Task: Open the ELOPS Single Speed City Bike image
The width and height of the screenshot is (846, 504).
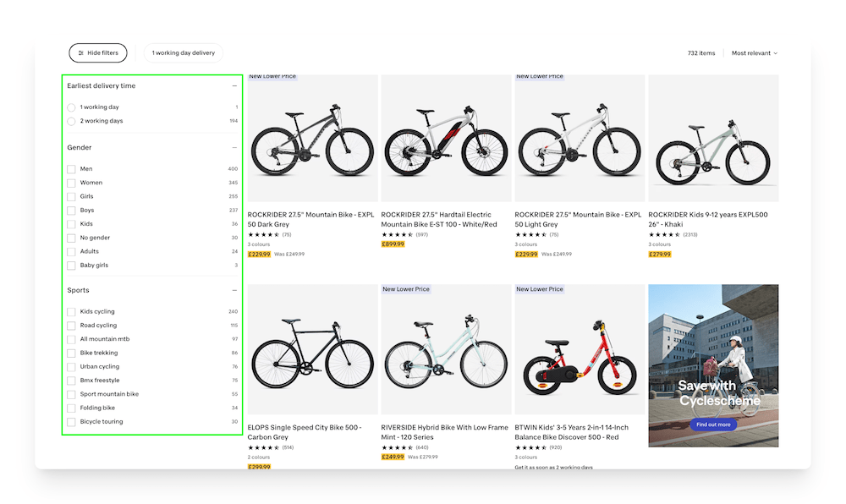Action: pos(312,351)
